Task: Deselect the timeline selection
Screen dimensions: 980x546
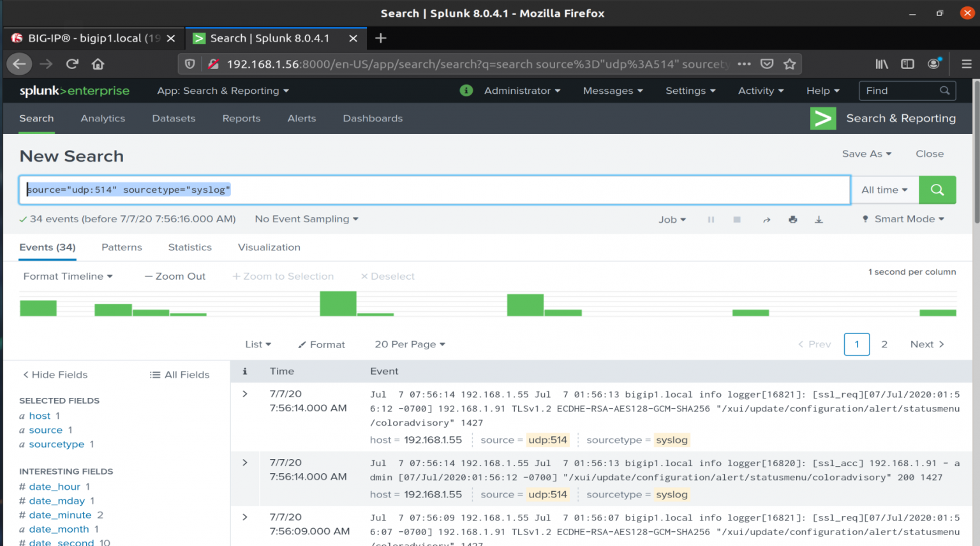Action: [387, 276]
